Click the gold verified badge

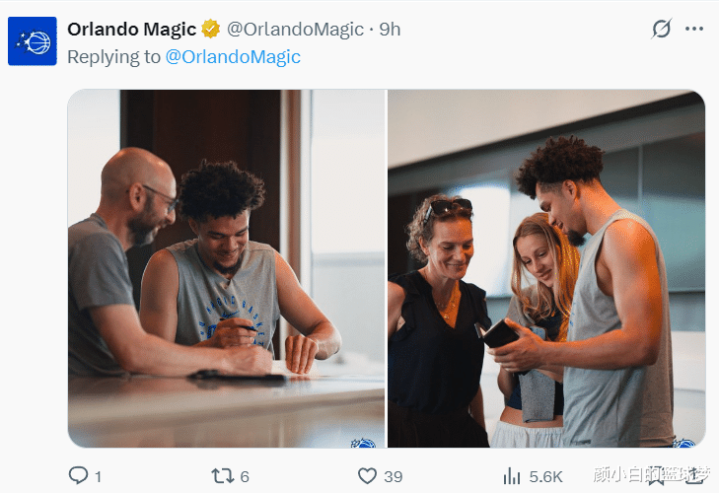(211, 29)
